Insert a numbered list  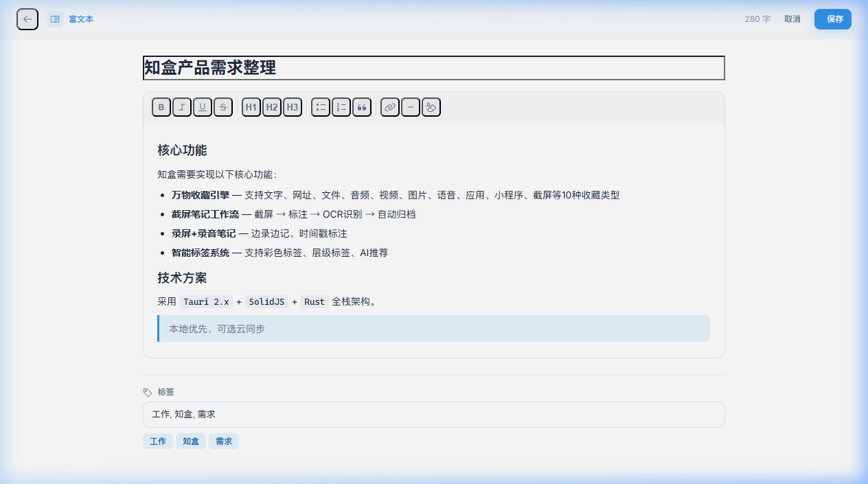pyautogui.click(x=341, y=107)
